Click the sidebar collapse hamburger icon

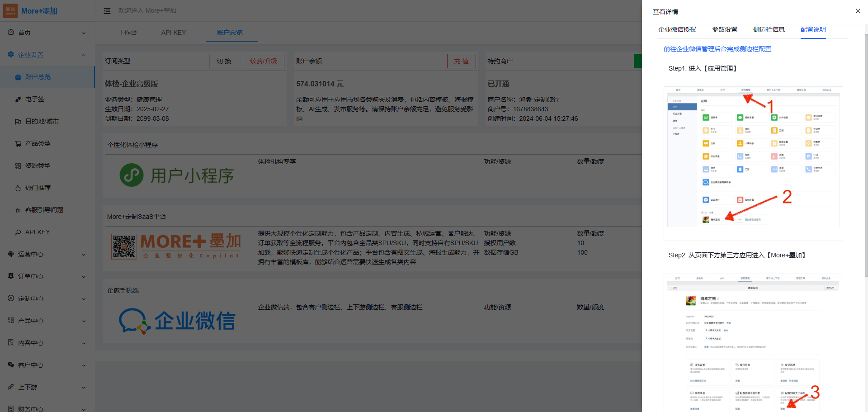(x=107, y=11)
